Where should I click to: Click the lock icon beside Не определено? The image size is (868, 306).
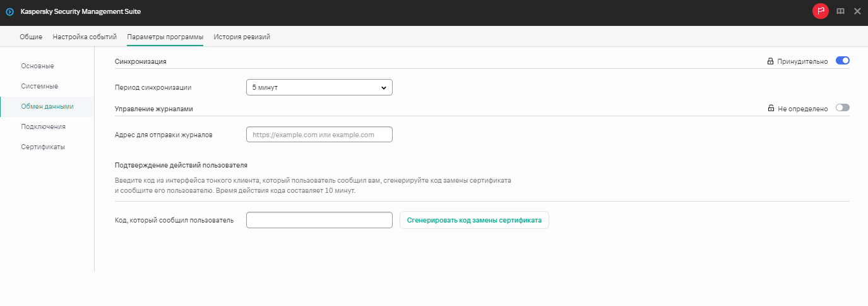pyautogui.click(x=771, y=108)
